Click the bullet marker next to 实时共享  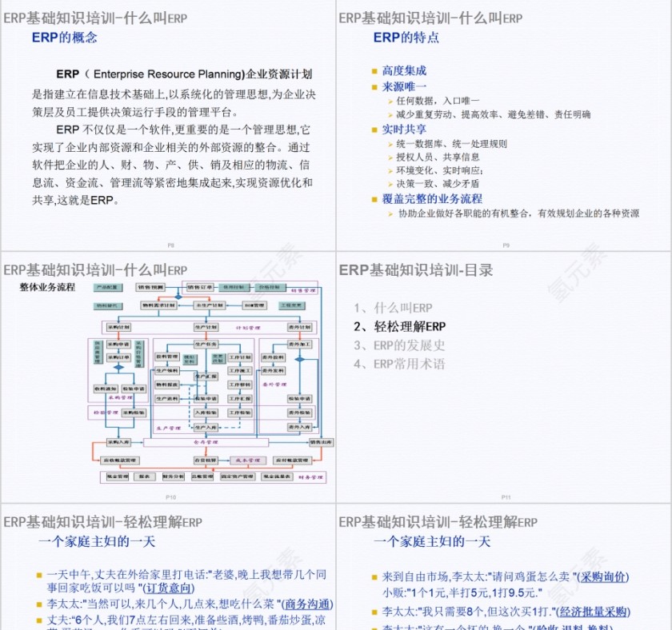click(x=374, y=130)
